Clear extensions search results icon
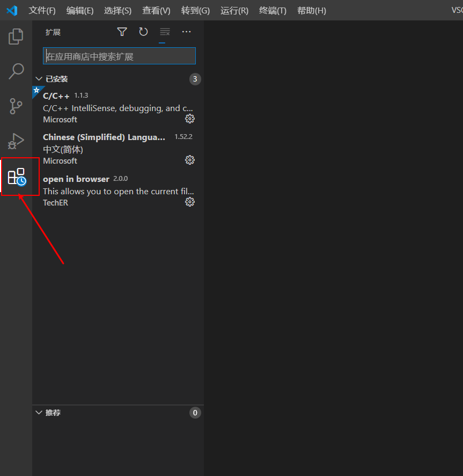This screenshot has height=476, width=463. [165, 32]
